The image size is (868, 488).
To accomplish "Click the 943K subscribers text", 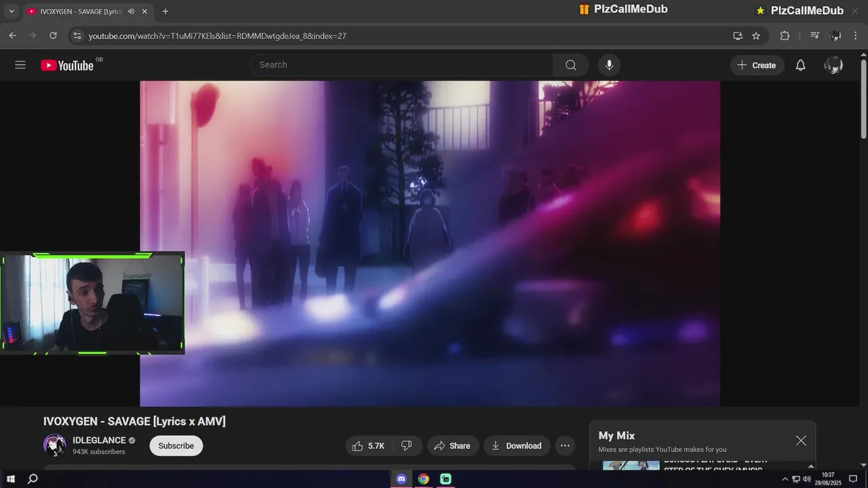I will pos(99,452).
